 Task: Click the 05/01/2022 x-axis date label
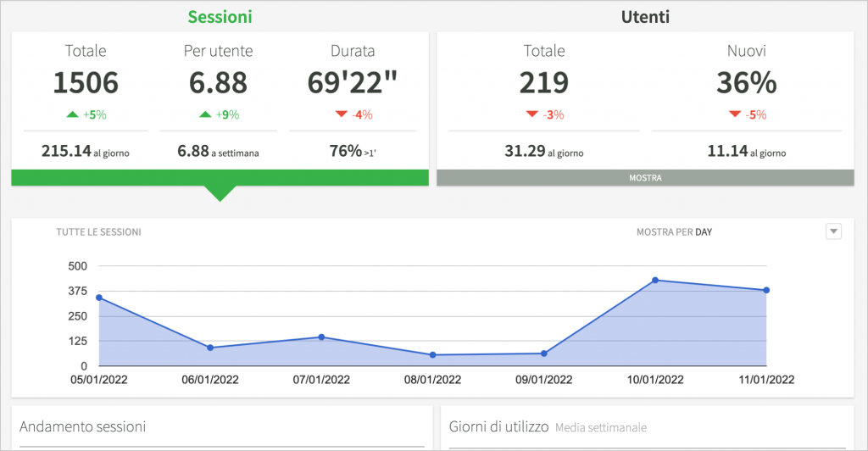point(99,380)
